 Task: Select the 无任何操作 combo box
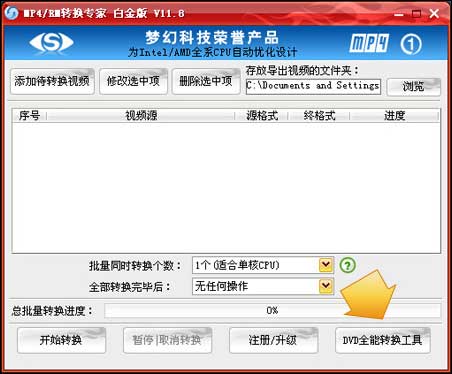263,286
